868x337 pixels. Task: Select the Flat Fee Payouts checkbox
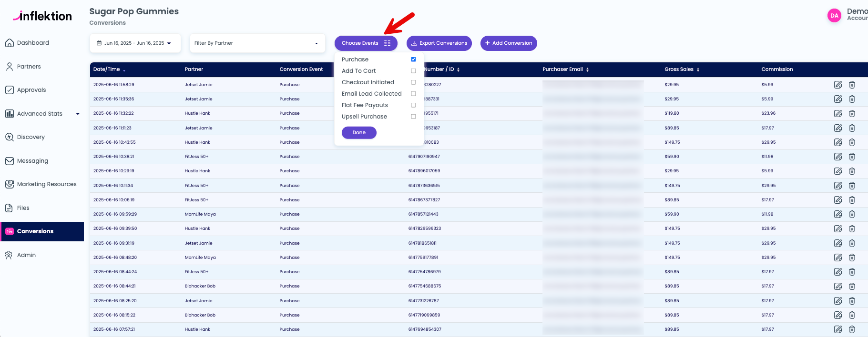click(x=413, y=105)
